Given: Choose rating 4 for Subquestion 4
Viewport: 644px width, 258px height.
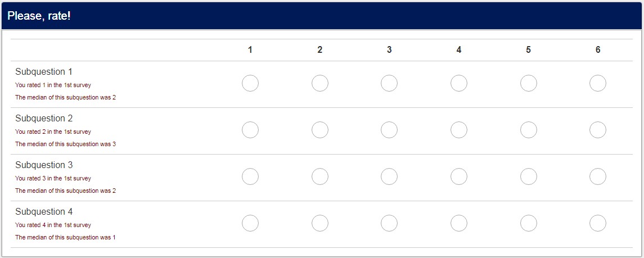Looking at the screenshot, I should pos(459,223).
